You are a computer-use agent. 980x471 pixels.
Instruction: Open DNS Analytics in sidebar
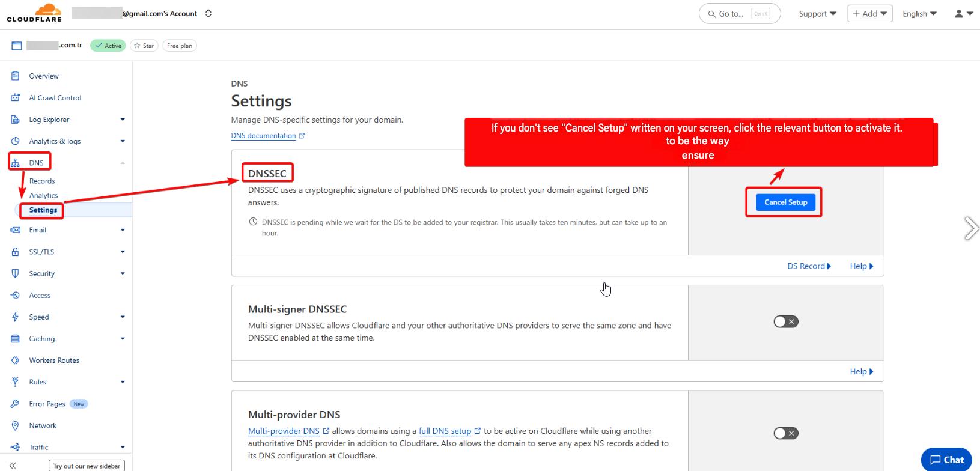[x=44, y=195]
